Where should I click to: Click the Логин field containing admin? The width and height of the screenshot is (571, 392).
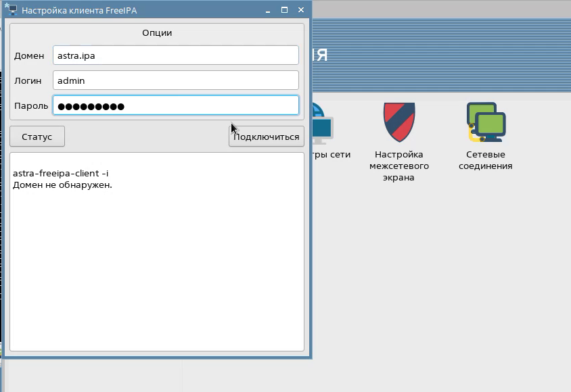pyautogui.click(x=175, y=80)
